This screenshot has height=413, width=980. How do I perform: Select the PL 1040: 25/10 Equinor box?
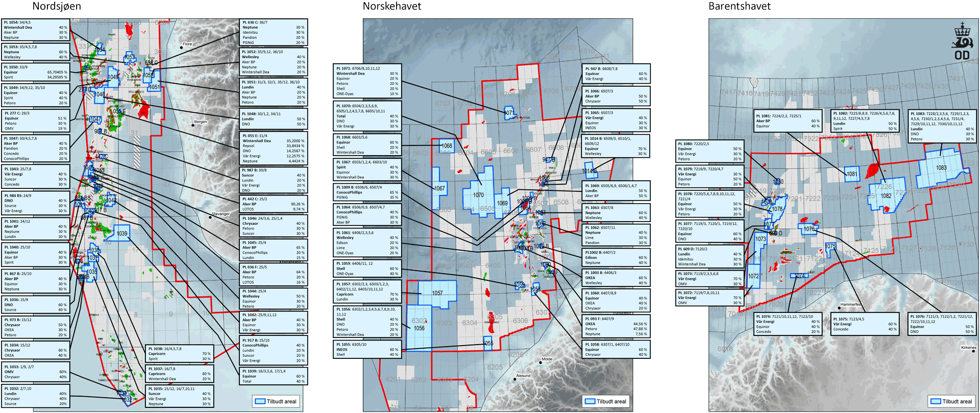(x=35, y=255)
